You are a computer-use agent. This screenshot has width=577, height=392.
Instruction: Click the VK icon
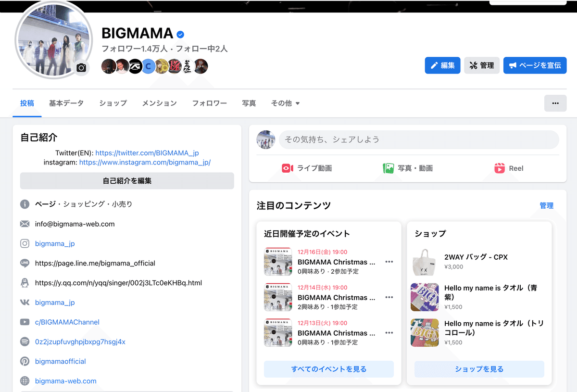pos(25,303)
